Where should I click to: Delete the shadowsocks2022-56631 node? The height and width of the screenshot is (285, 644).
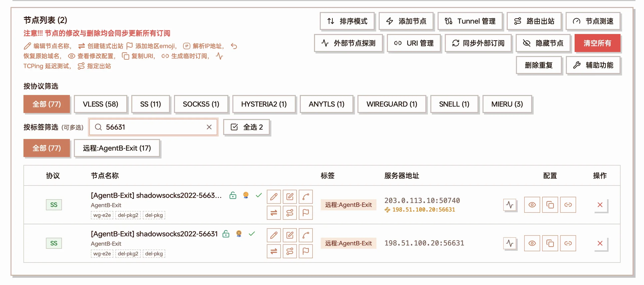[600, 243]
